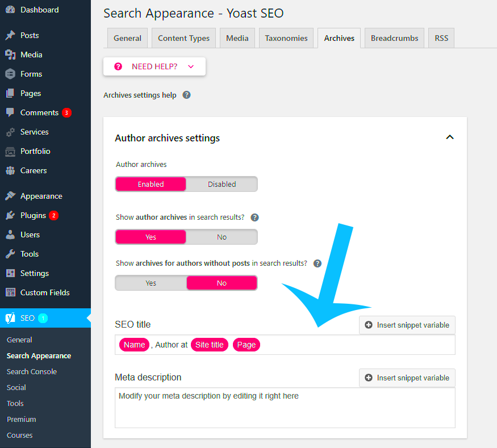Open Courses submenu link
Viewport: 497px width, 448px height.
20,435
